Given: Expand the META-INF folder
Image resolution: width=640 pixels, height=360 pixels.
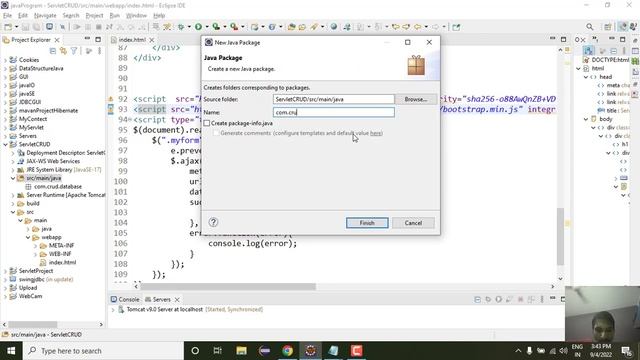Looking at the screenshot, I should 36,246.
